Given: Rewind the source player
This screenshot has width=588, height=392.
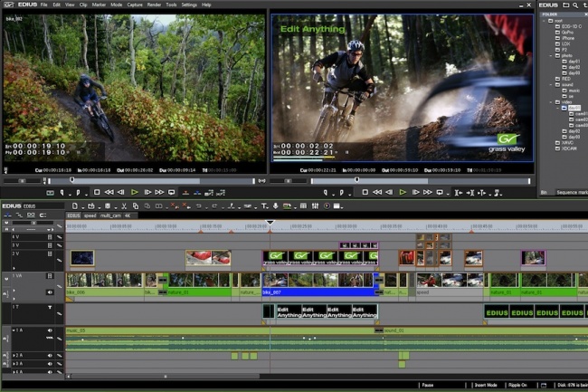Looking at the screenshot, I should pyautogui.click(x=109, y=193).
